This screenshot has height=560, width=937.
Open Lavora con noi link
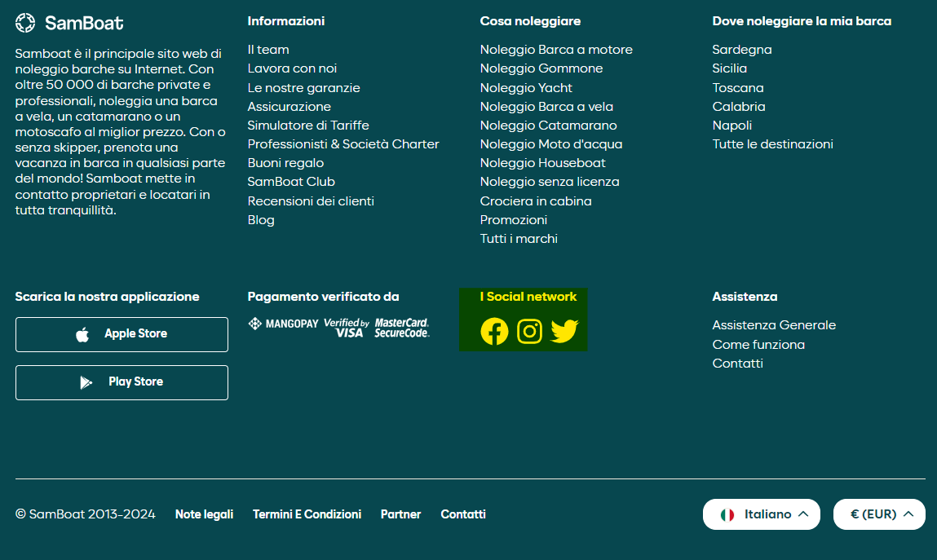(292, 68)
